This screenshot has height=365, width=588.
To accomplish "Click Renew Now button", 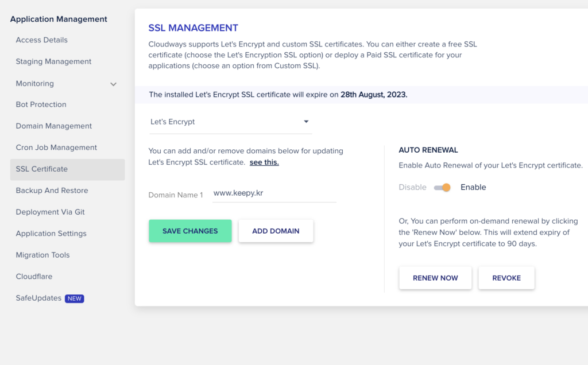I will click(435, 278).
